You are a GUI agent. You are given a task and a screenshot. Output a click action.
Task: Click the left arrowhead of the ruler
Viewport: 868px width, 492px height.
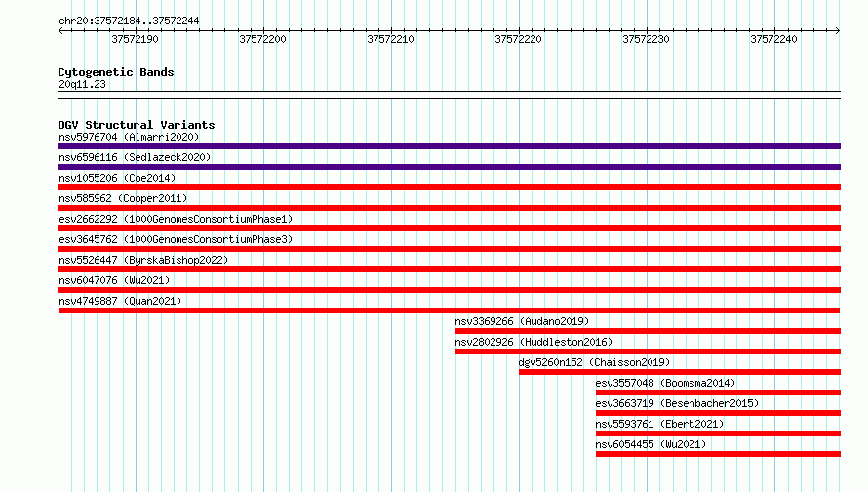coord(60,30)
